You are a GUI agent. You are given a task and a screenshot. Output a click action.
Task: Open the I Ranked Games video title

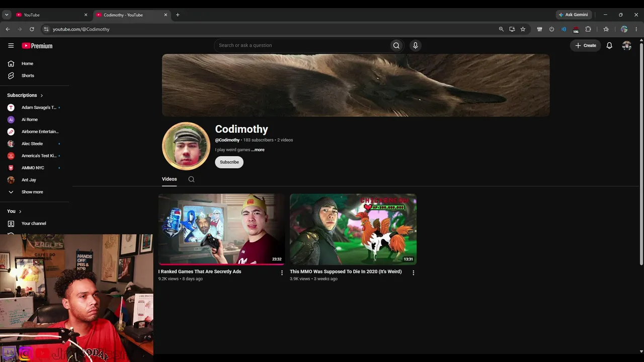point(200,271)
